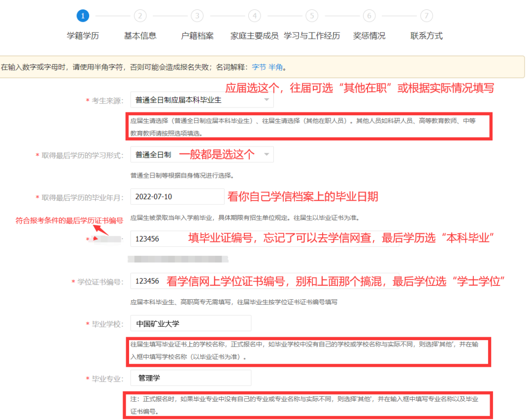Image resolution: width=532 pixels, height=420 pixels.
Task: Switch to the 联系方式 step label
Action: point(427,35)
